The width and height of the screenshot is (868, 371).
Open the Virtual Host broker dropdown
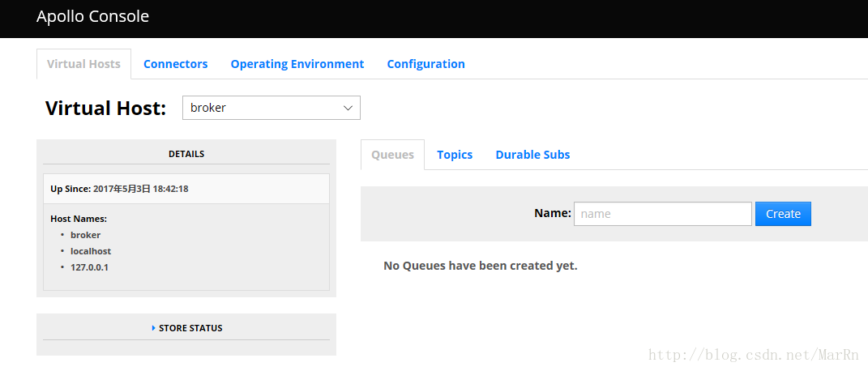click(x=272, y=108)
